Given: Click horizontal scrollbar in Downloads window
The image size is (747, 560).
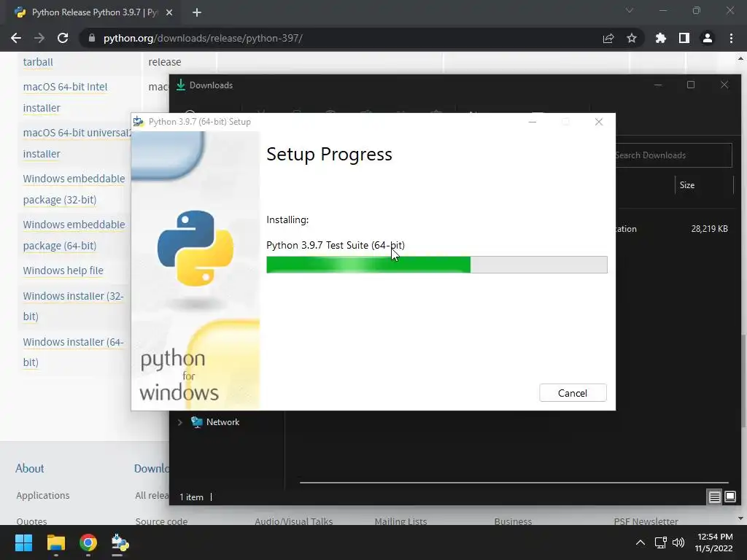Looking at the screenshot, I should tap(514, 483).
